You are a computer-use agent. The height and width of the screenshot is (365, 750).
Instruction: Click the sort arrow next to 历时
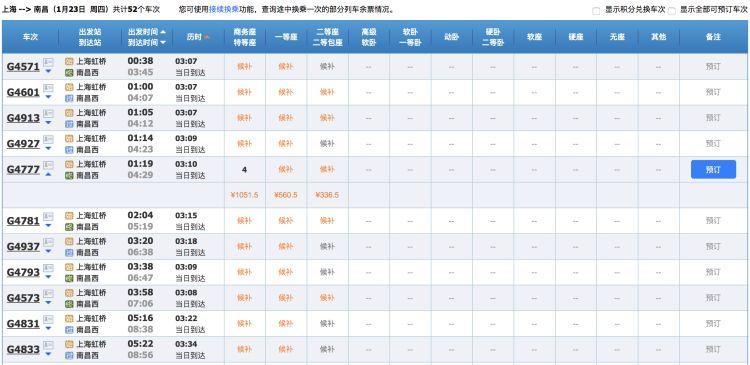[207, 37]
